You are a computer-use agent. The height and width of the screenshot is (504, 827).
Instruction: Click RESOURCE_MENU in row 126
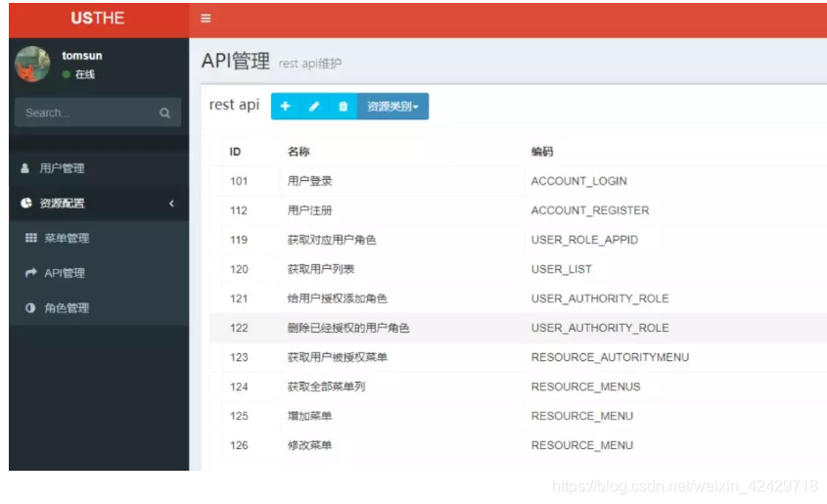582,445
